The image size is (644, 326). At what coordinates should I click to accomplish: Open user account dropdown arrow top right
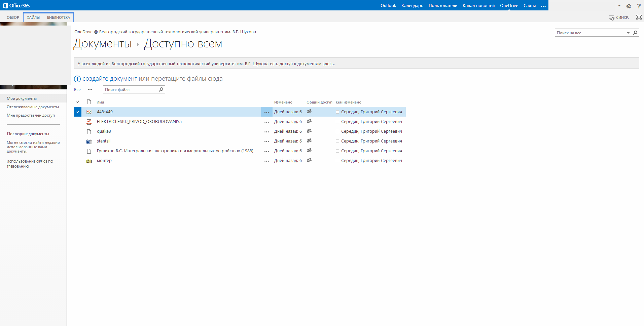point(619,6)
